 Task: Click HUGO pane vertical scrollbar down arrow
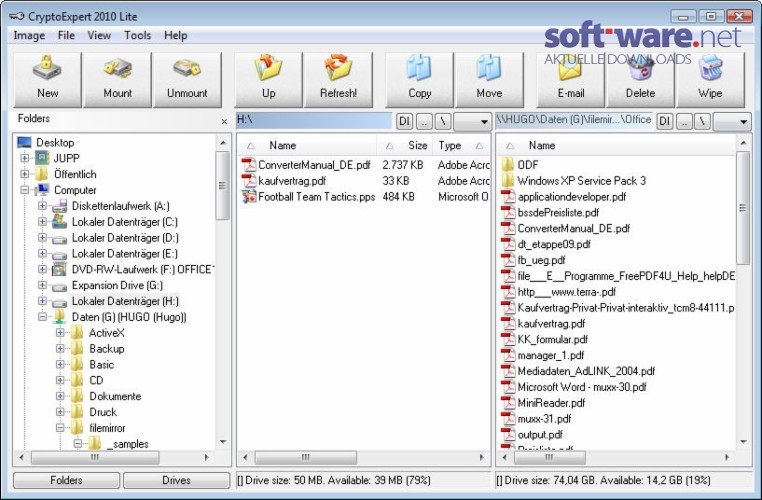(743, 442)
